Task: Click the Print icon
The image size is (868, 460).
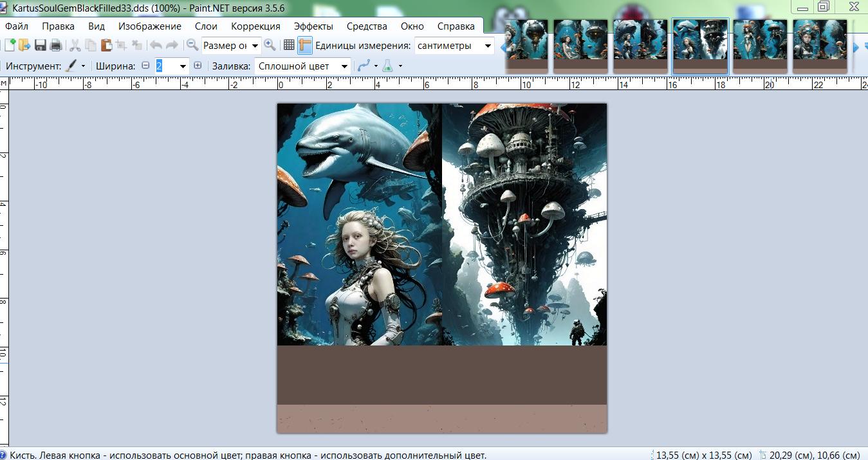Action: [x=56, y=45]
